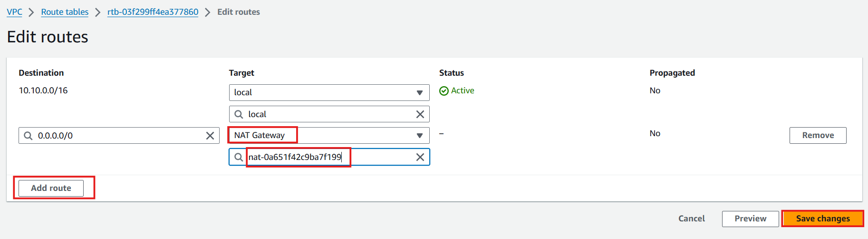The width and height of the screenshot is (868, 239).
Task: Click the Propagated column header
Action: pos(672,73)
